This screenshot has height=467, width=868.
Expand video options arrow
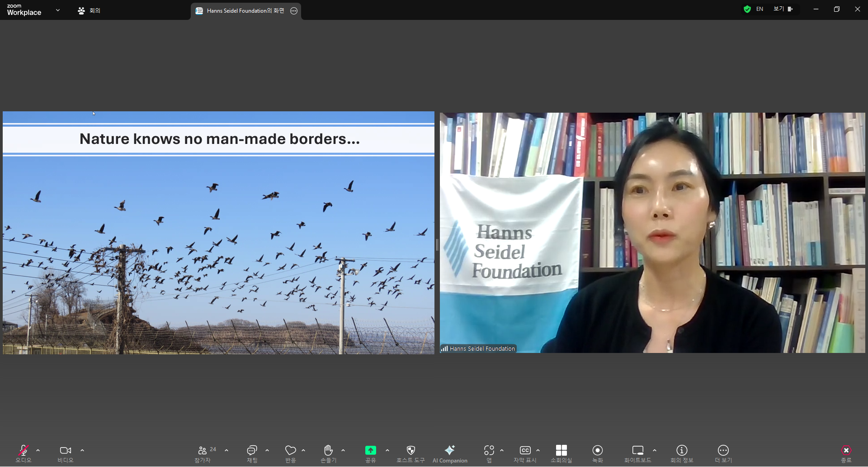pos(82,451)
